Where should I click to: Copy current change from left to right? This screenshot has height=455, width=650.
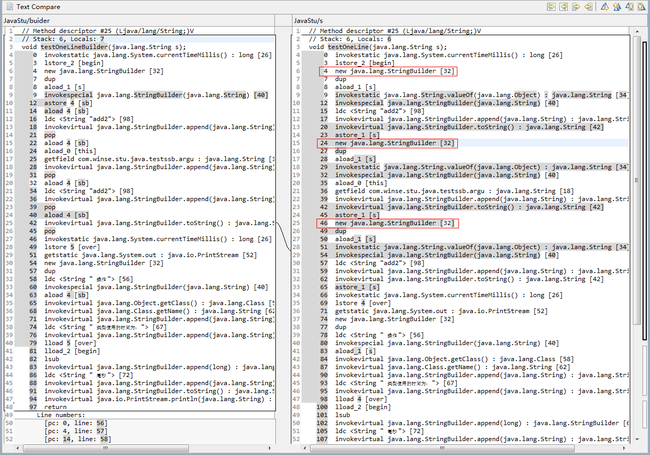576,7
